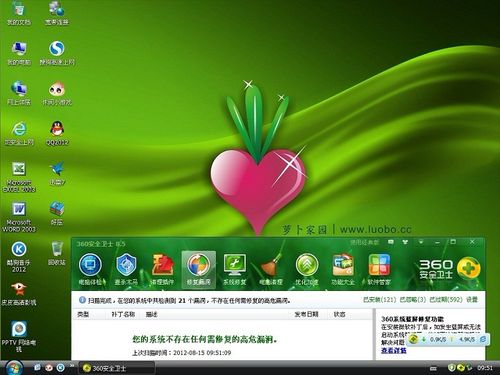The image size is (500, 375).
Task: Open the 电脑体检 computer checkup tool
Action: (90, 269)
